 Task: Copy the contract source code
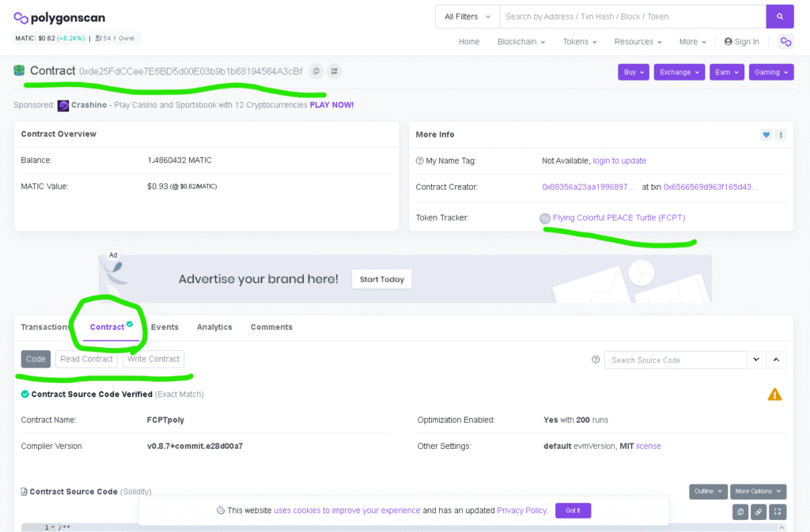coord(740,511)
